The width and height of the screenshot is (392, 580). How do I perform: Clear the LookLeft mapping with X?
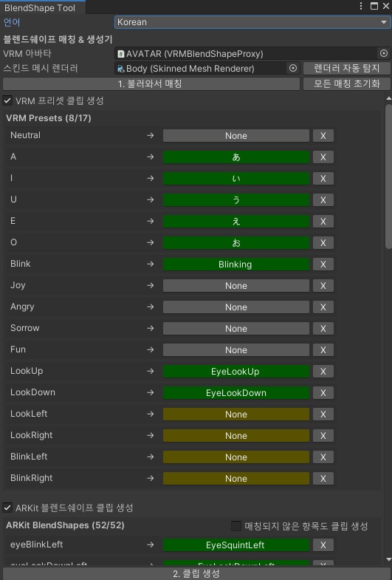click(x=323, y=414)
